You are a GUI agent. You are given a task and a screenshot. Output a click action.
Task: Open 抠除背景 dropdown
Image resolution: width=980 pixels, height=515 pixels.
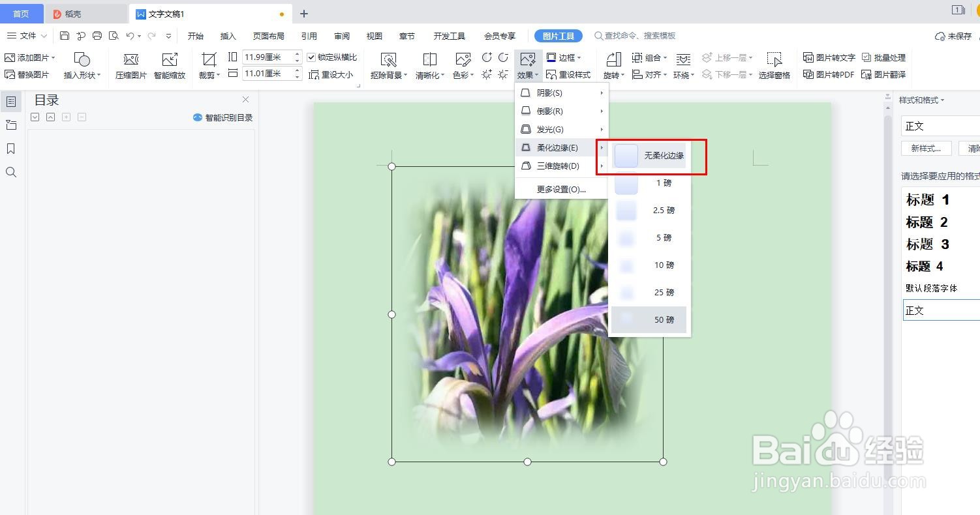tap(389, 66)
